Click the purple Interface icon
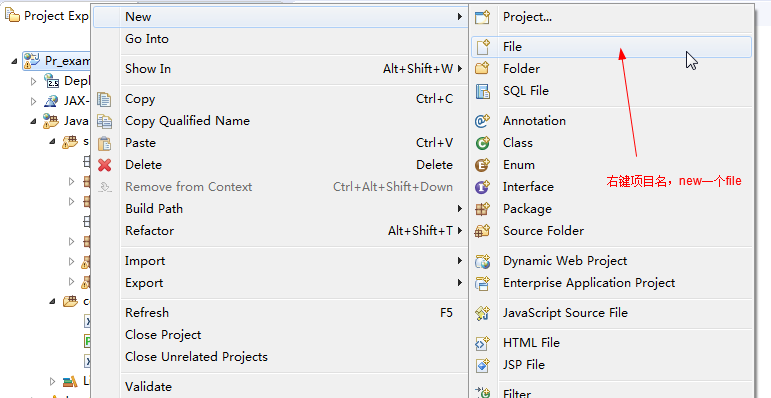 pos(482,187)
